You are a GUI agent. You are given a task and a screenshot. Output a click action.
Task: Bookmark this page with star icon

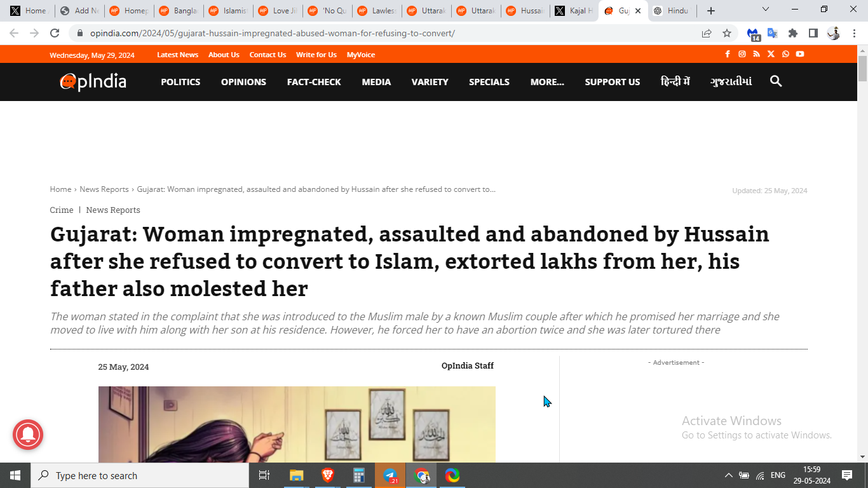[x=727, y=33]
